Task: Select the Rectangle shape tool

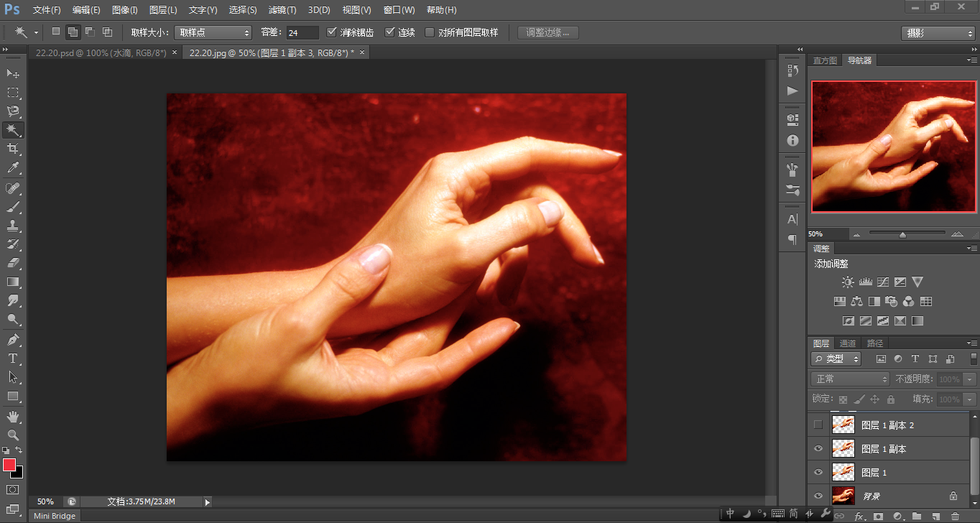Action: tap(13, 395)
